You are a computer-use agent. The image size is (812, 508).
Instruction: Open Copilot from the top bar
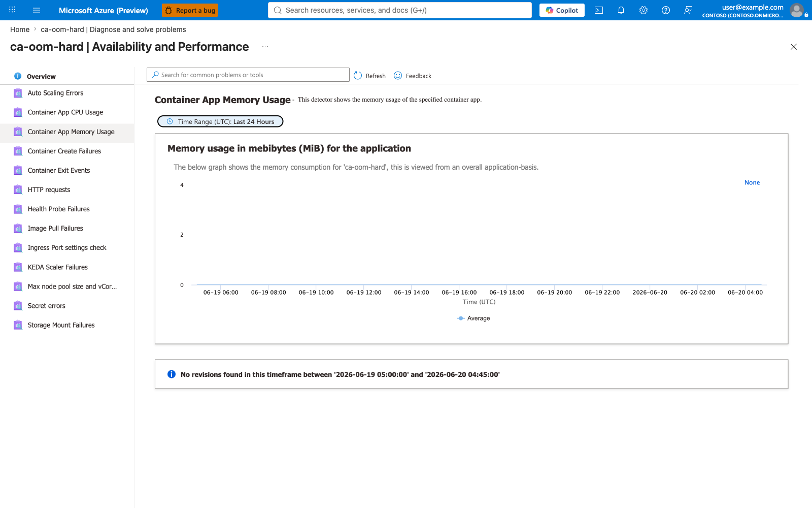(562, 10)
